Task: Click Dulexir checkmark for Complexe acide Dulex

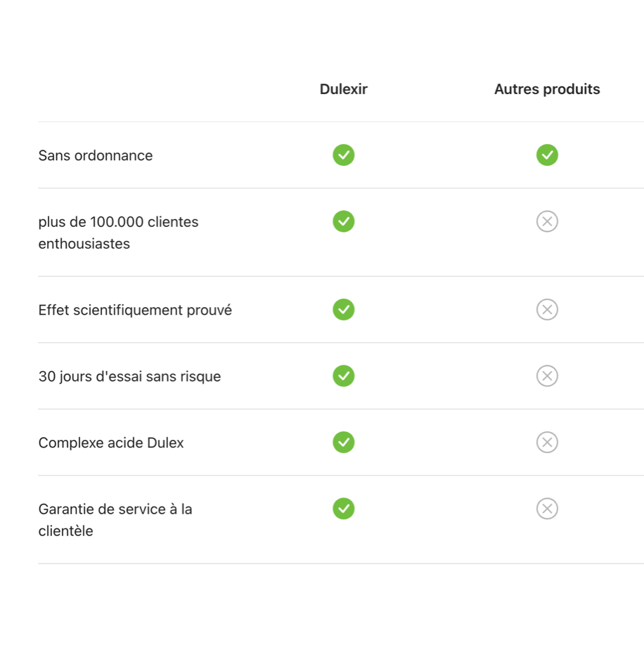Action: pos(344,442)
